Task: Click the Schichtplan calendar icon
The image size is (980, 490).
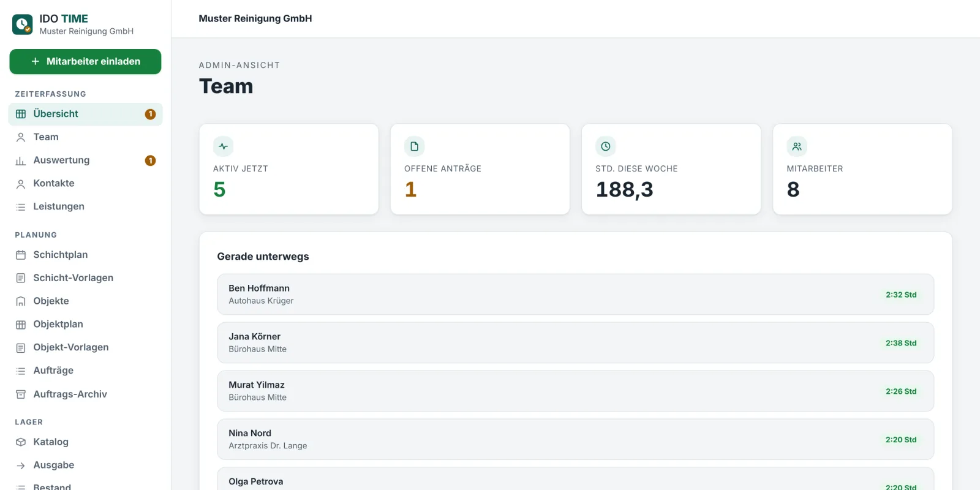Action: (21, 255)
